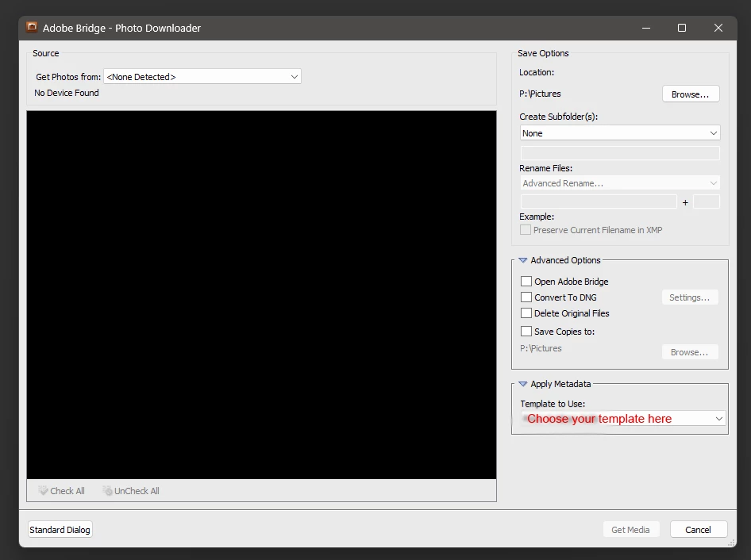Click the subfolder name input field
Viewport: 751px width, 560px height.
pyautogui.click(x=620, y=153)
